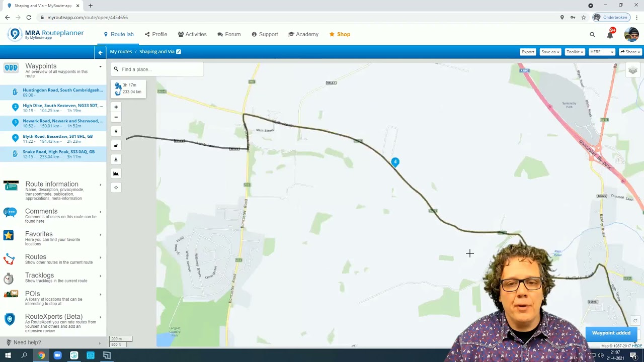Go back in browser history
The width and height of the screenshot is (644, 362).
pyautogui.click(x=7, y=17)
